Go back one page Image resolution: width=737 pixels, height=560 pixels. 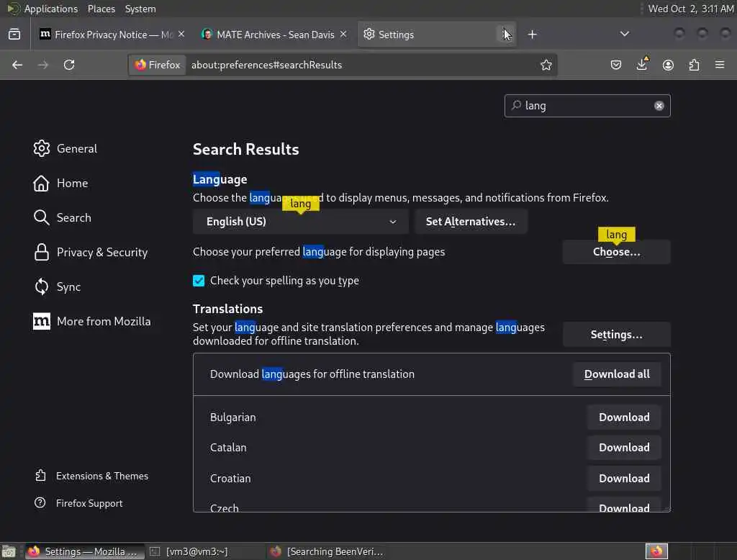(x=17, y=65)
